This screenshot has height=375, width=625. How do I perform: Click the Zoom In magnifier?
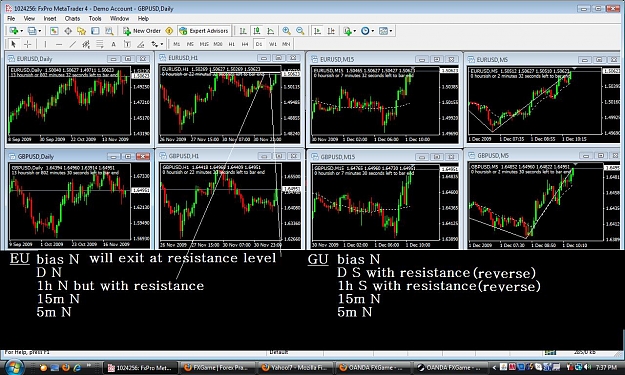(x=286, y=31)
